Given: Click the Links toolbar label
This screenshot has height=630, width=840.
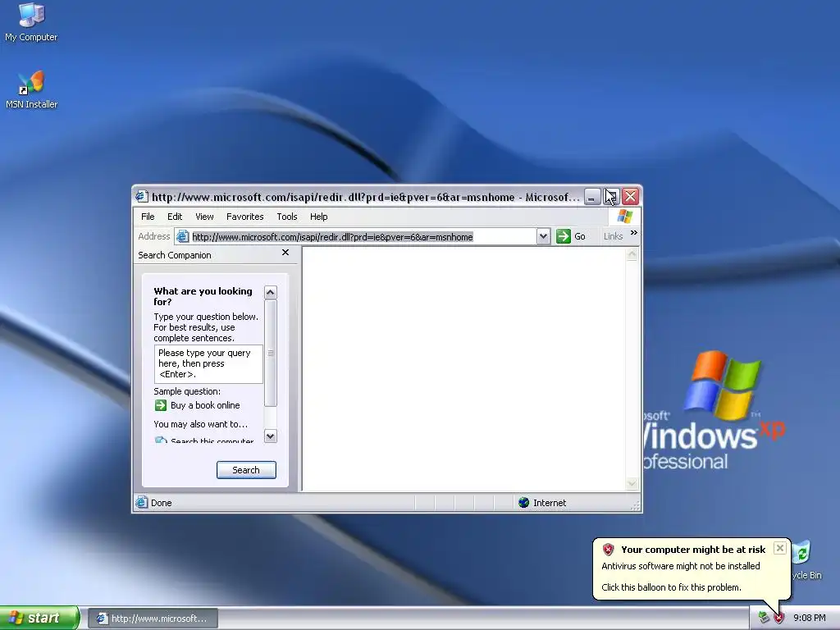Looking at the screenshot, I should click(x=613, y=236).
